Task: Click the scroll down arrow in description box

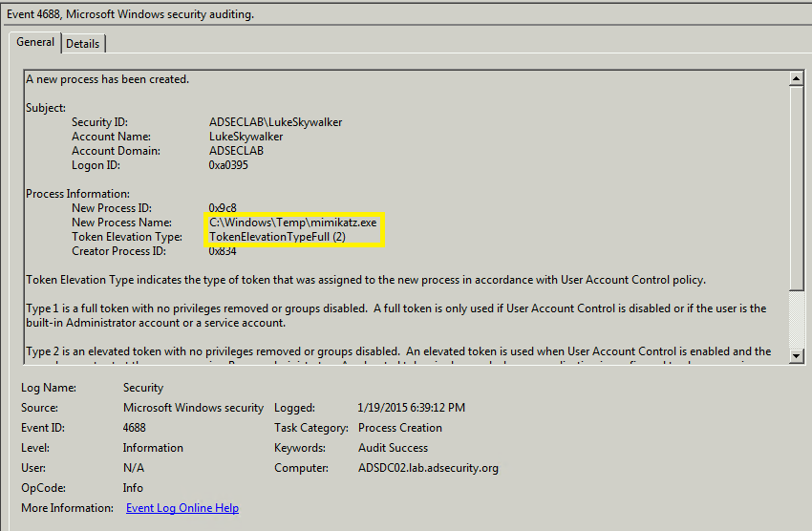Action: 796,355
